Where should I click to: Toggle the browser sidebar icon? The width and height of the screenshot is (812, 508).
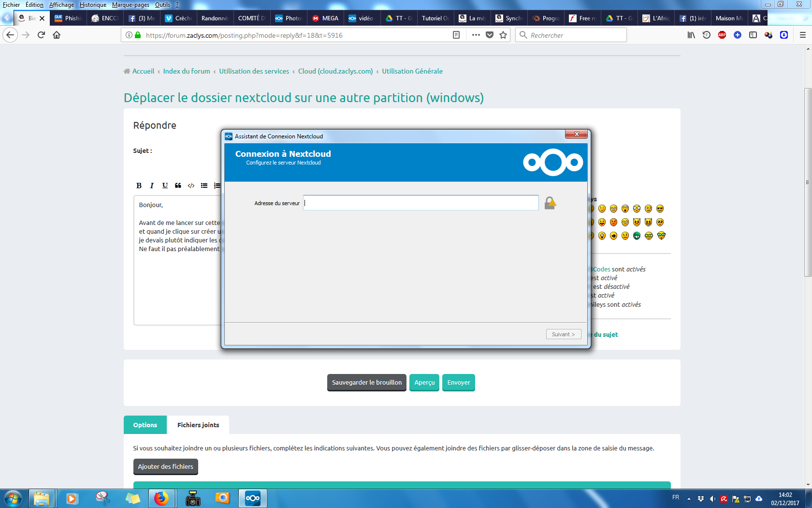[753, 35]
